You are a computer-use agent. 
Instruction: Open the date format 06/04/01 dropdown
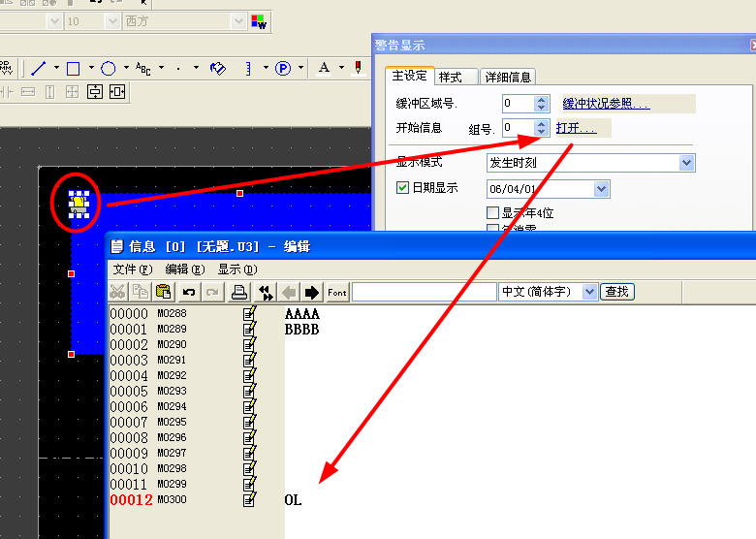pos(601,188)
